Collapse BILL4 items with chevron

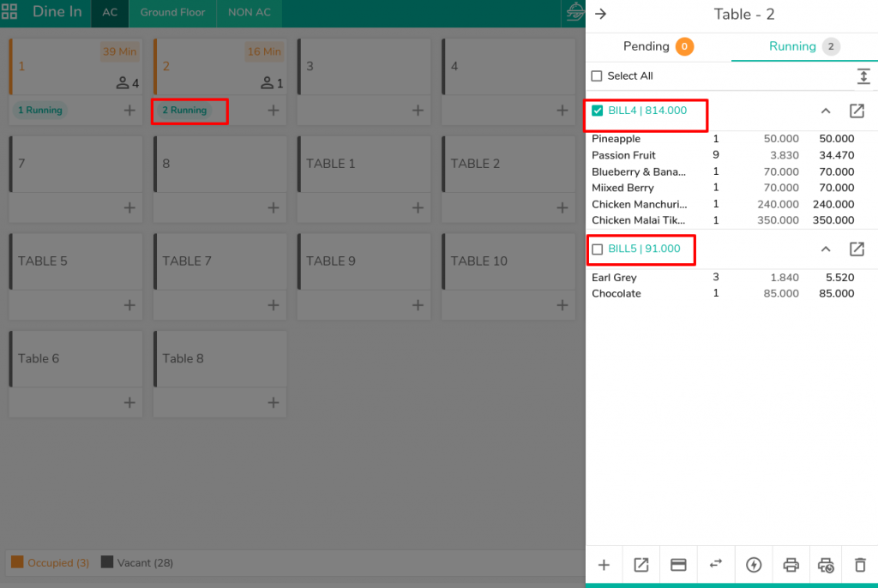[x=826, y=111]
